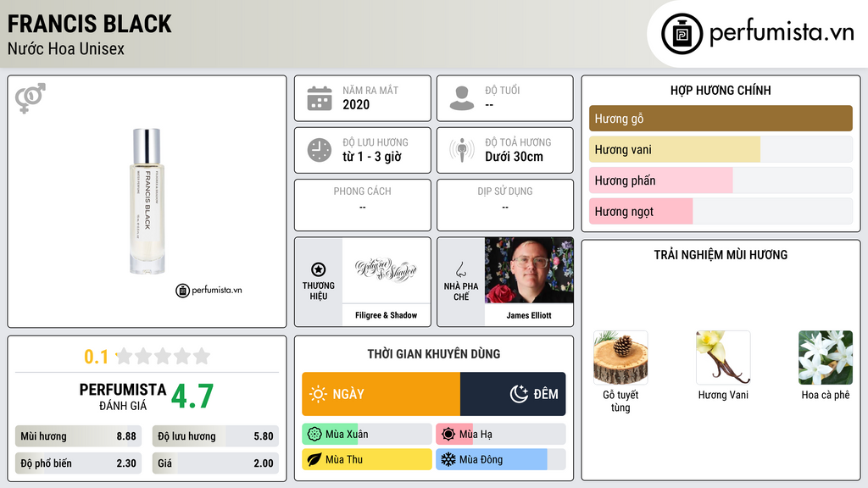Click the Dịp sử dụng box
Image resolution: width=868 pixels, height=488 pixels.
click(505, 205)
